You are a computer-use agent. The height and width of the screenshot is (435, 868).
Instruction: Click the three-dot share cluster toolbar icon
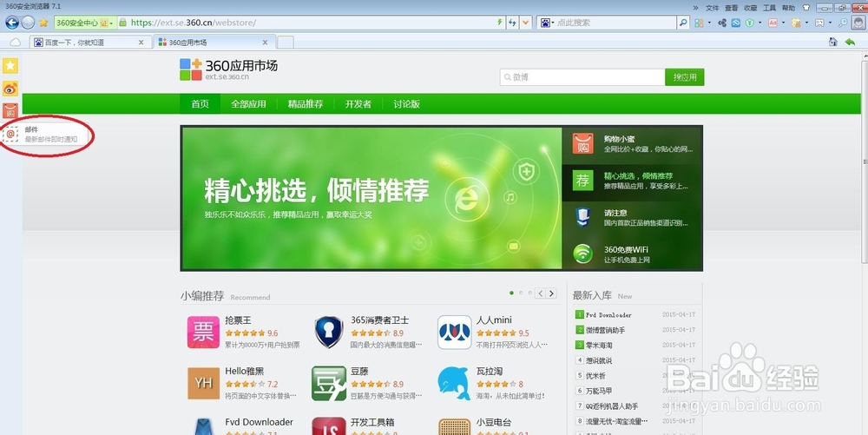point(722,23)
